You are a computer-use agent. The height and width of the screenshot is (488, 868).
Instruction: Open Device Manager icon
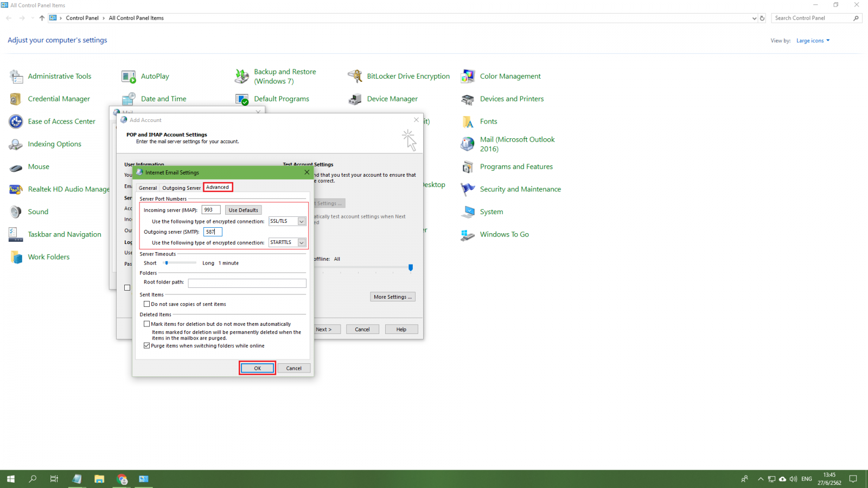point(355,99)
